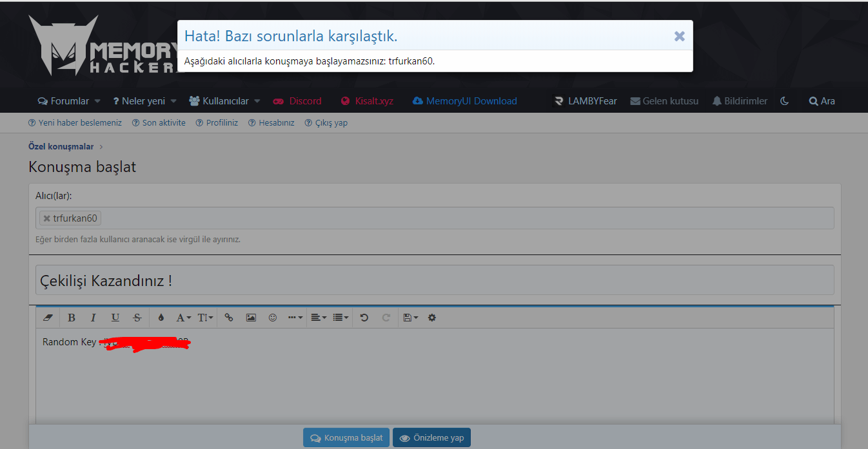Viewport: 868px width, 449px height.
Task: Toggle italic formatting
Action: tap(93, 318)
